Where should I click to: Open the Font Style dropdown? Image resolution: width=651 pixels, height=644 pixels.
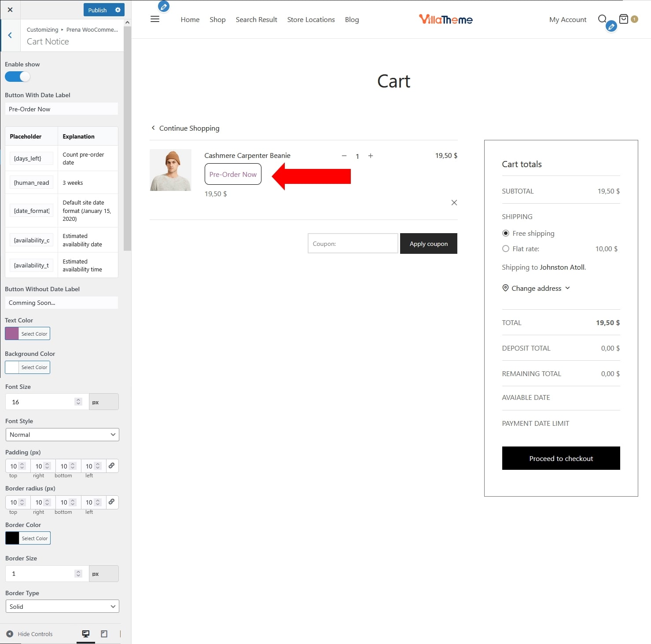click(x=62, y=435)
